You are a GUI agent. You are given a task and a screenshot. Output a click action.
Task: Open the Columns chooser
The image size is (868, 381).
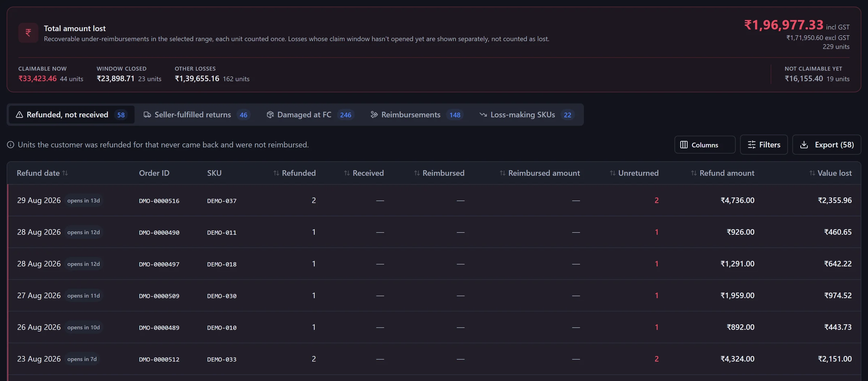tap(705, 145)
